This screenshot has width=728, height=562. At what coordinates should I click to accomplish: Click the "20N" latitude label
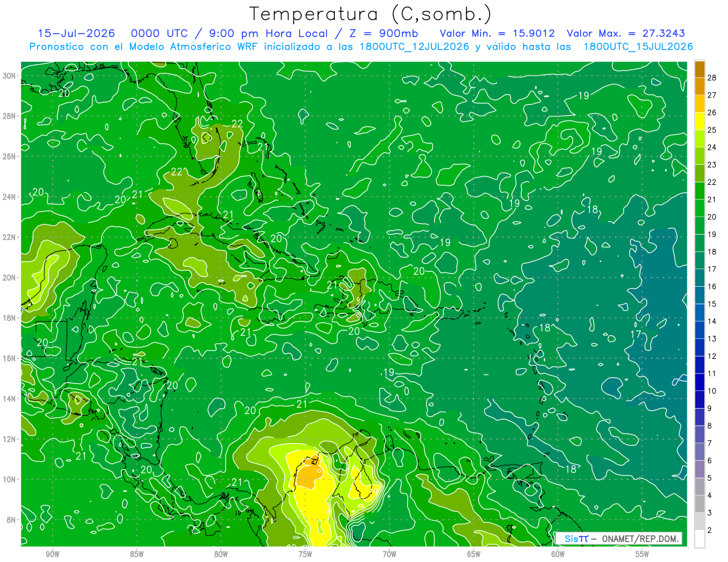(10, 278)
